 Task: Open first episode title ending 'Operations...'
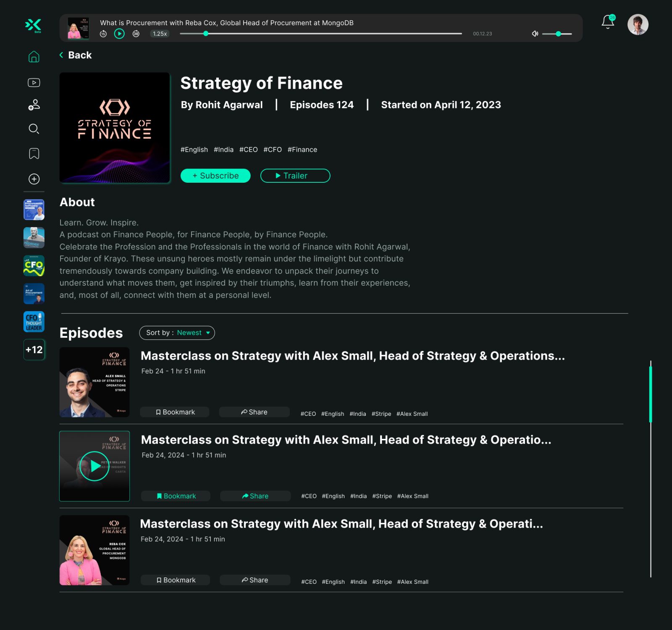(353, 356)
